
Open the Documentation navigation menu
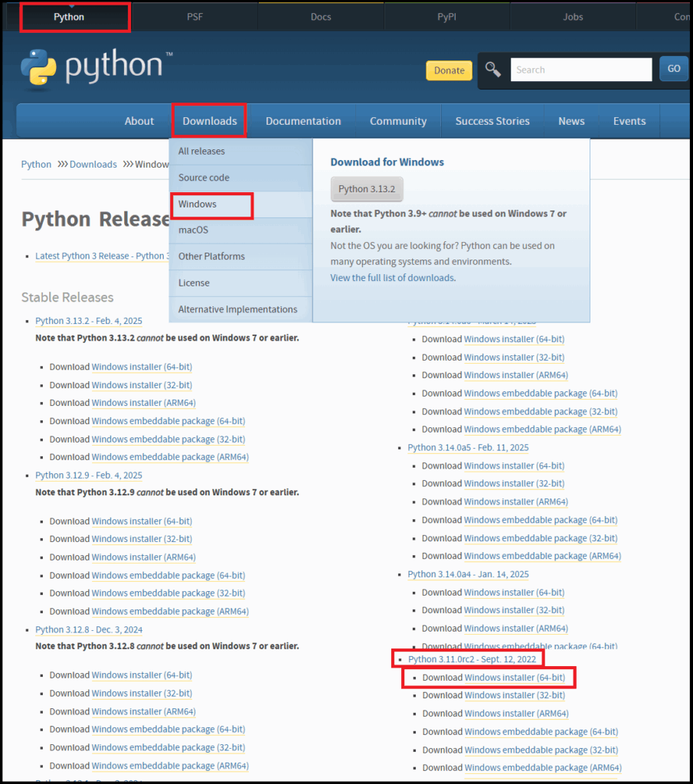(303, 121)
